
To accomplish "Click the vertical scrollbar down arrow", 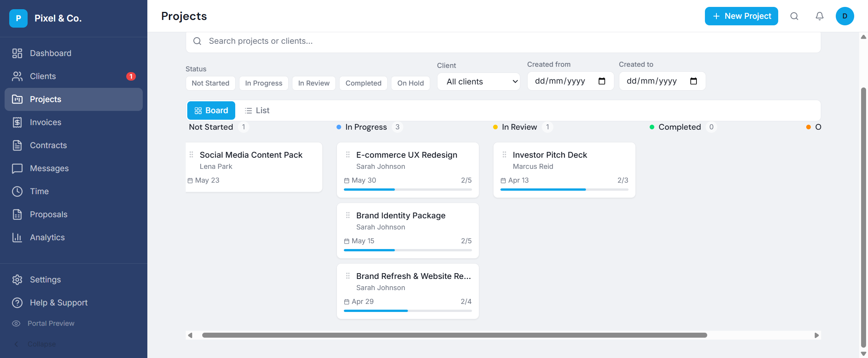I will 863,354.
